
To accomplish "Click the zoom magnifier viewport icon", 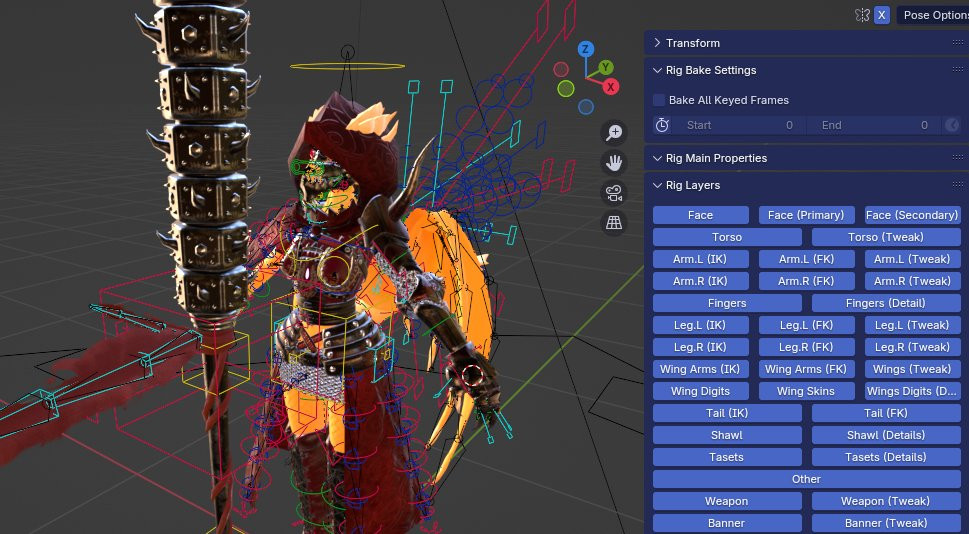I will coord(614,133).
